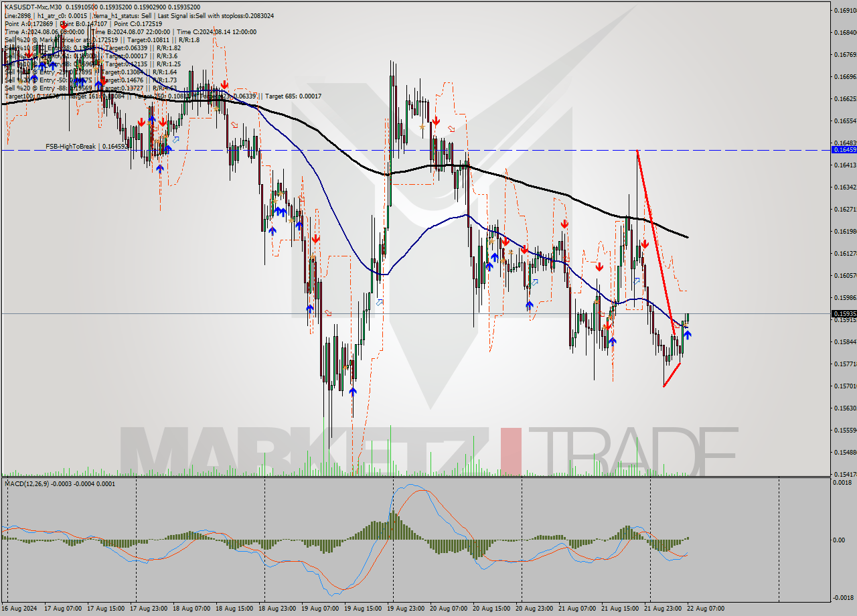Click the tall MACD histogram peak at 19 Aug 23:00
Screen dimensions: 857x616
click(393, 526)
